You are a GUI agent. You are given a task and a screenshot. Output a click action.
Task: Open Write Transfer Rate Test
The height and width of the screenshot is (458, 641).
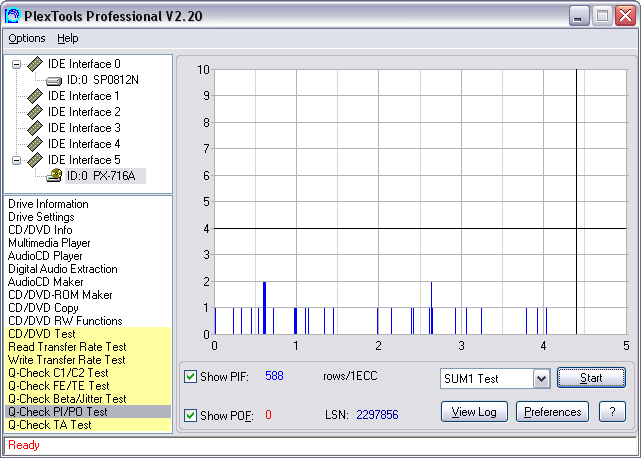88,360
